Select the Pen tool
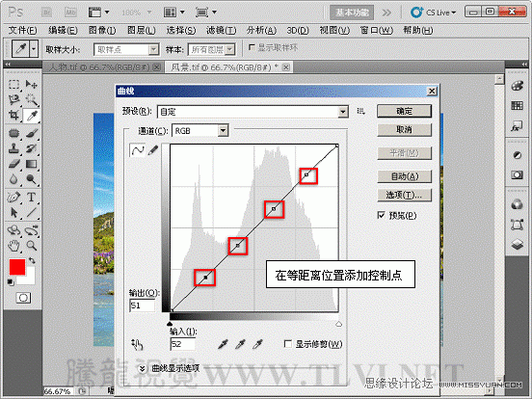Viewport: 532px width, 399px height. (13, 198)
